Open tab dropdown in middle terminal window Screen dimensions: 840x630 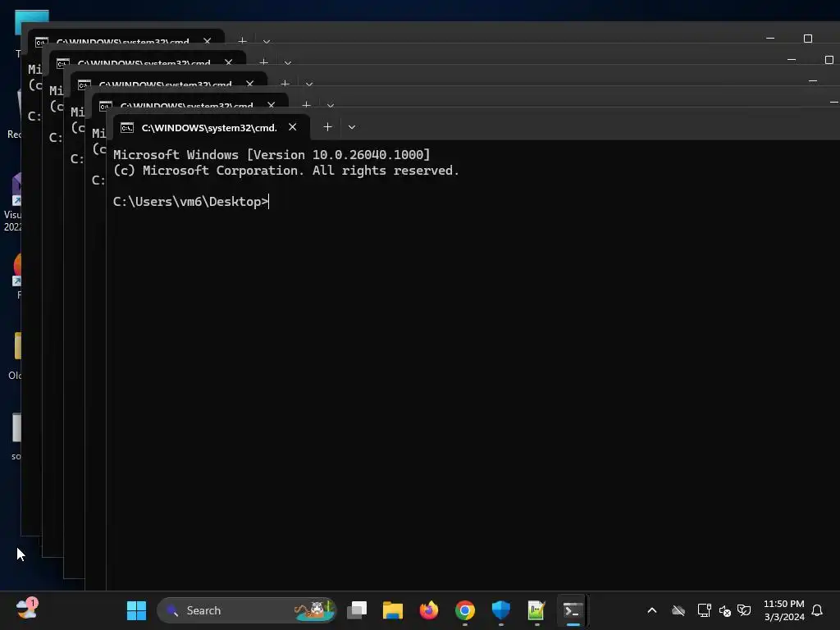coord(309,84)
